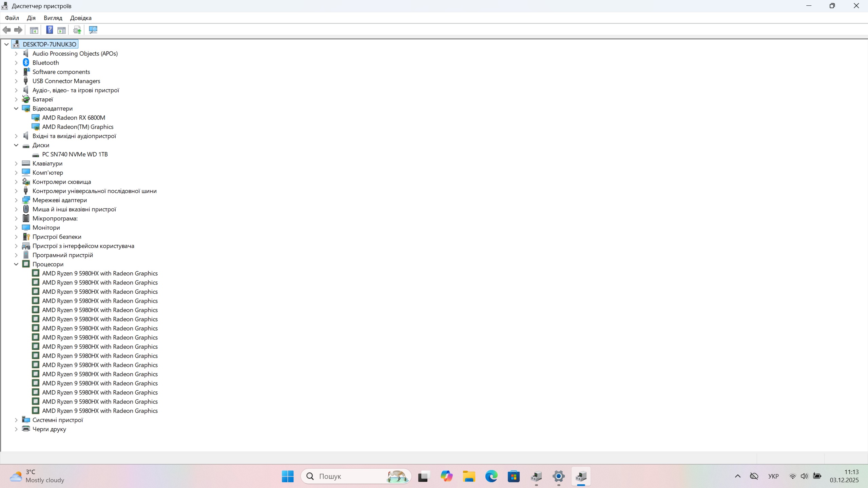The height and width of the screenshot is (488, 868).
Task: Open the Вигляд menu
Action: (x=53, y=18)
